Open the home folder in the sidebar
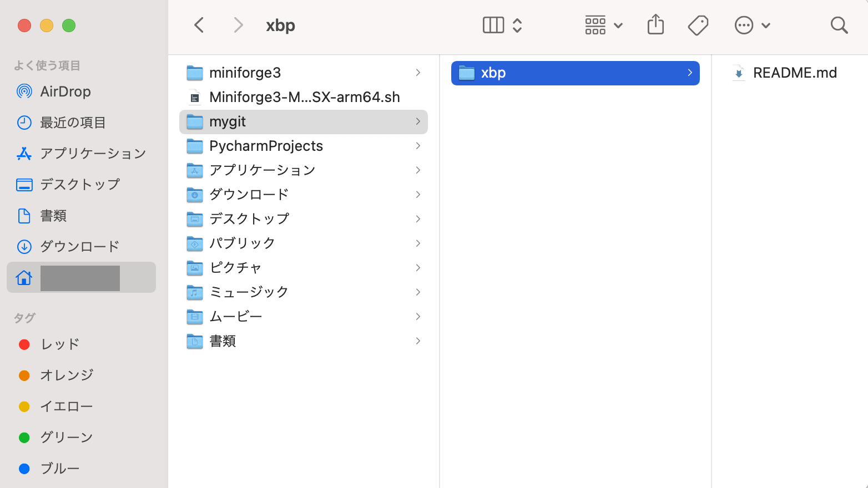This screenshot has width=868, height=488. click(80, 277)
